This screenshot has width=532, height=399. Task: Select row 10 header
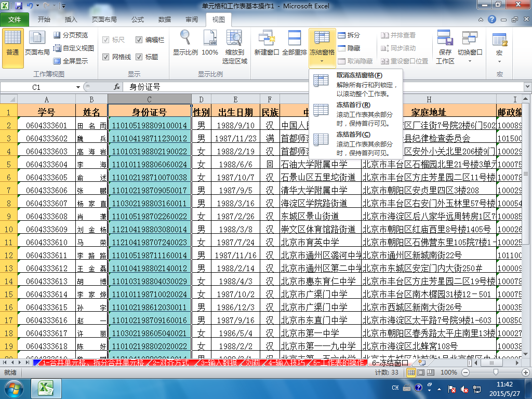[x=9, y=229]
